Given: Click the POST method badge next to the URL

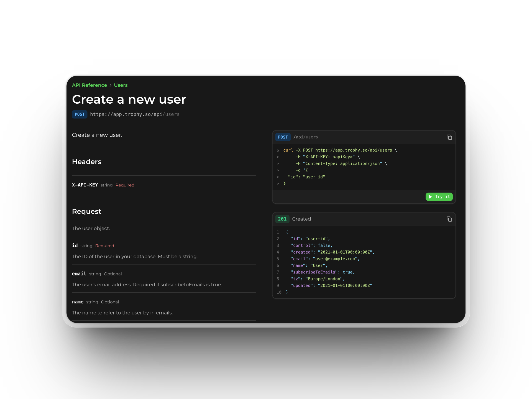Looking at the screenshot, I should (80, 114).
